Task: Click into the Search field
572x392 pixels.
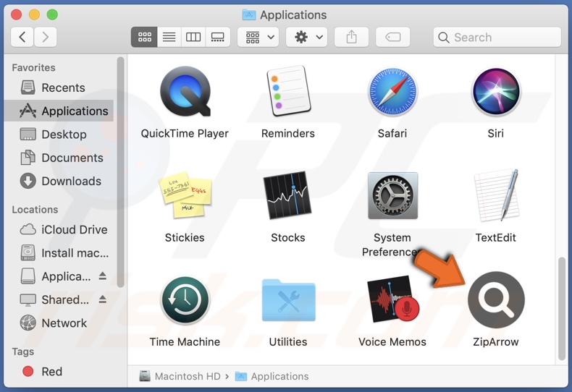Action: point(497,37)
